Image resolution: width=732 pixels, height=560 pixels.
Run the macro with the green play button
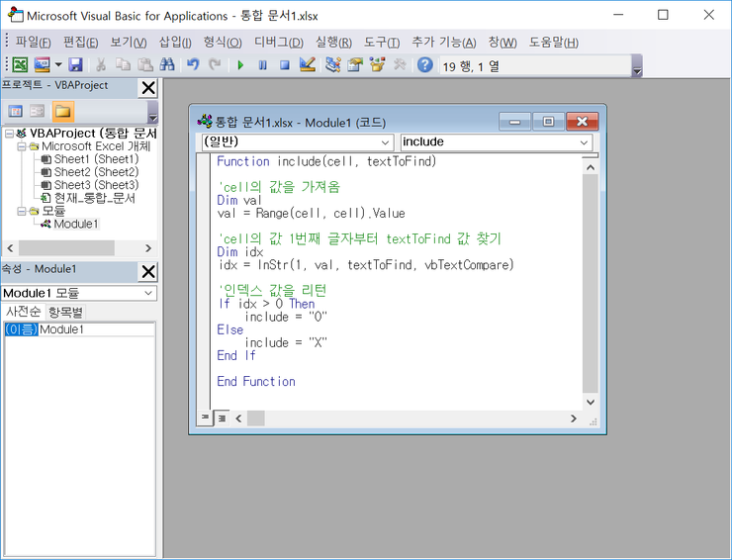240,65
